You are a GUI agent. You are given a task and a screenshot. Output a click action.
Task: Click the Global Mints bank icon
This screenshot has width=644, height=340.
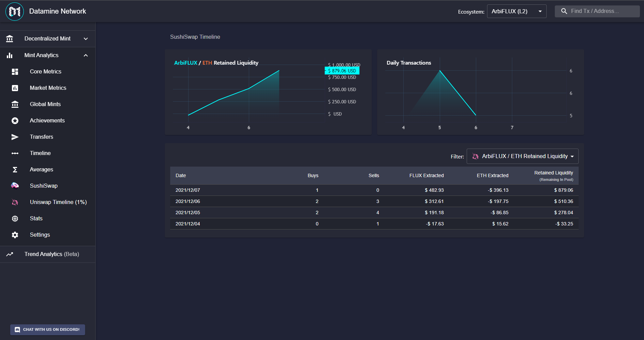[x=15, y=104]
